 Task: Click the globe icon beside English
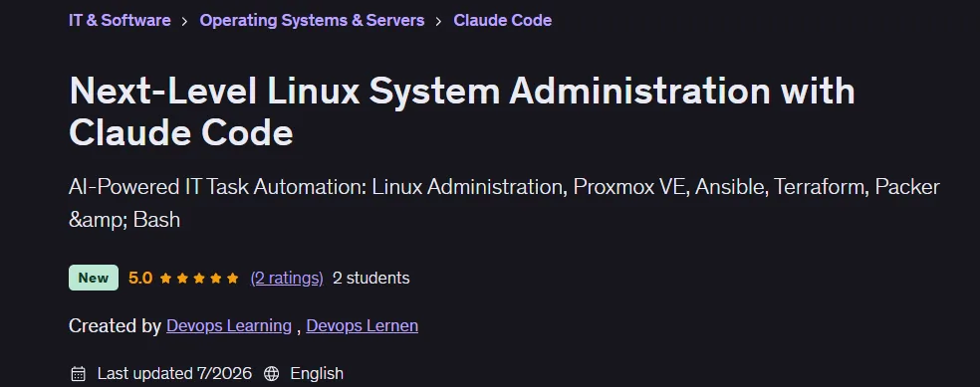(x=271, y=374)
